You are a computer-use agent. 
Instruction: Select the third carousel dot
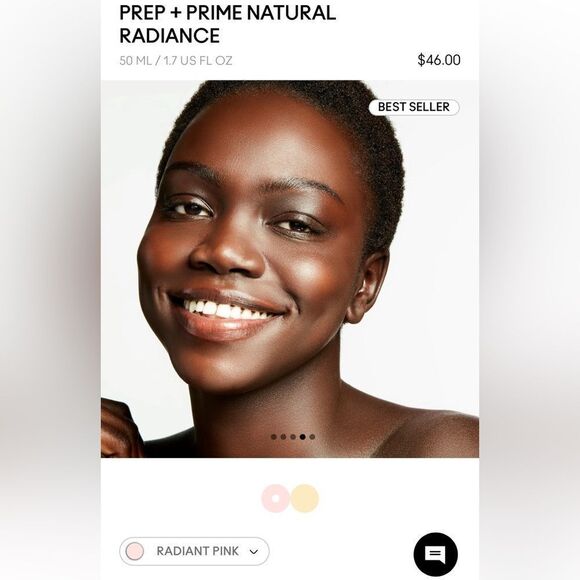pyautogui.click(x=293, y=437)
